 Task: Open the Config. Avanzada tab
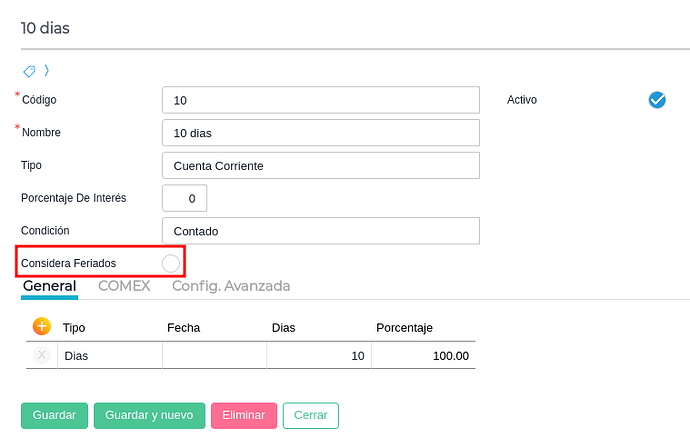[x=231, y=286]
